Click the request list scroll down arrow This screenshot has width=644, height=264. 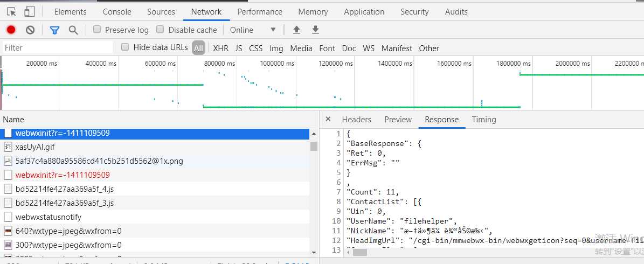pos(314,252)
